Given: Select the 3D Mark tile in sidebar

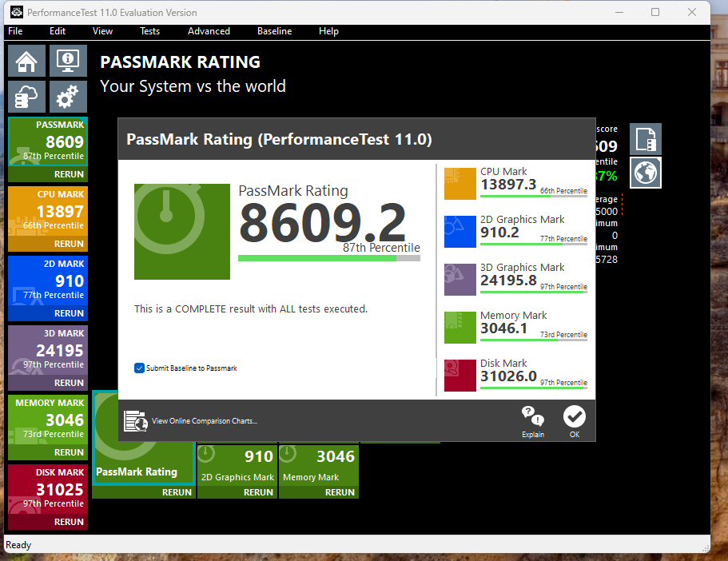Looking at the screenshot, I should (x=48, y=350).
